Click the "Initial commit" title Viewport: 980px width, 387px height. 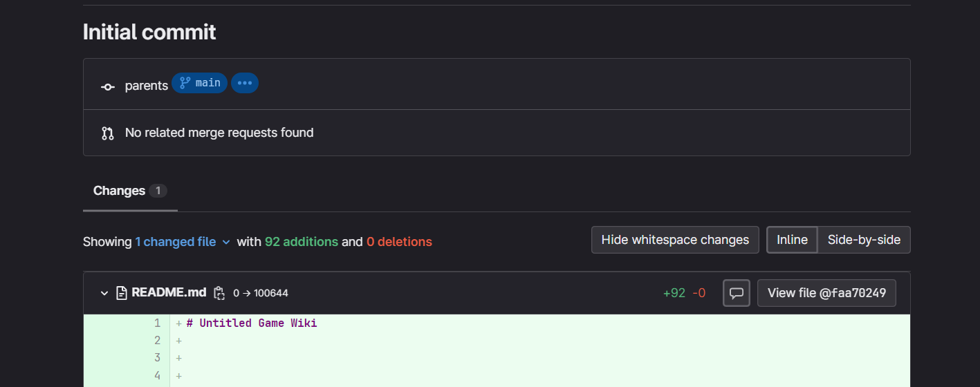coord(149,32)
